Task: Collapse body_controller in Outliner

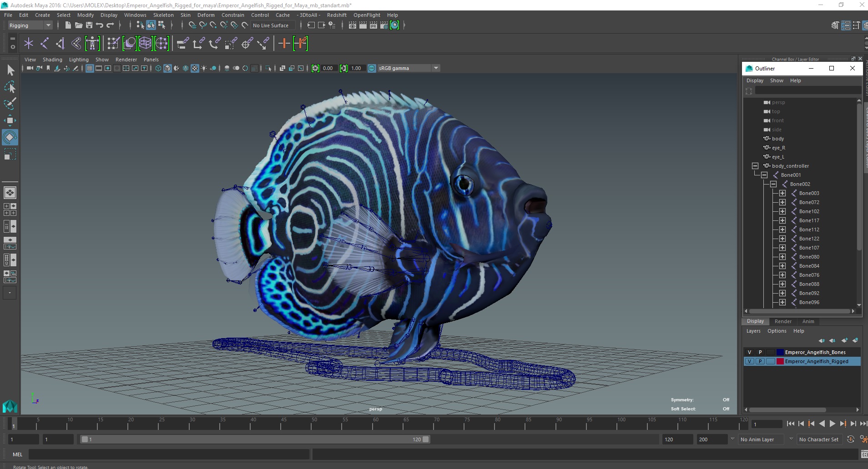Action: click(x=755, y=166)
